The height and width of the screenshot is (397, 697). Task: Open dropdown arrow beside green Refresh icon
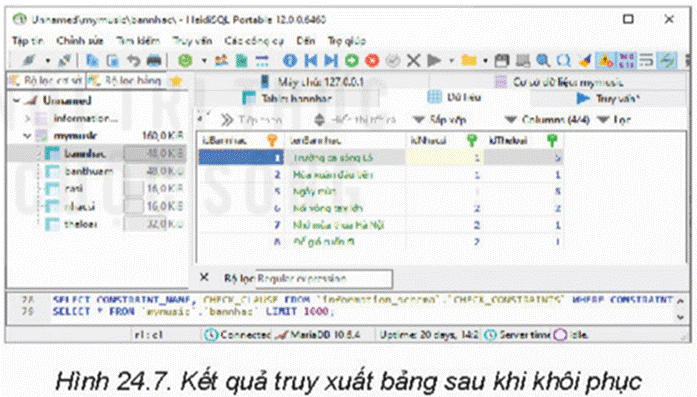pos(204,60)
